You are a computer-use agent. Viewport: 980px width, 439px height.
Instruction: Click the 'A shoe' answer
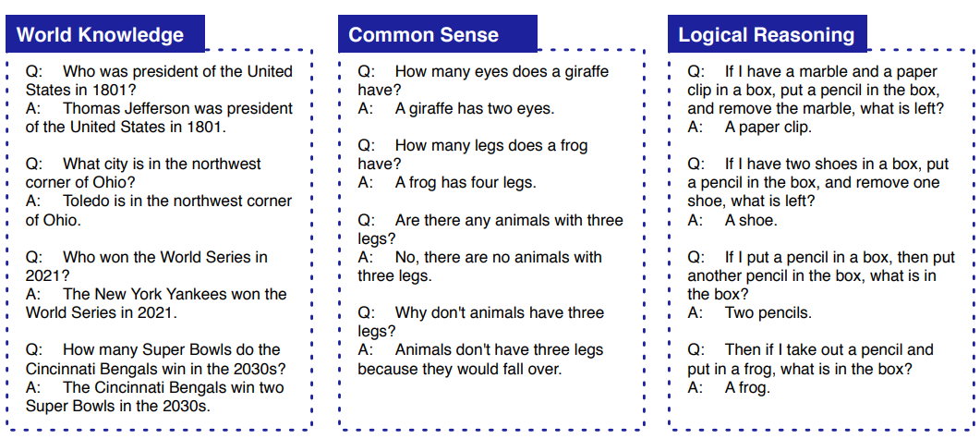pos(732,220)
